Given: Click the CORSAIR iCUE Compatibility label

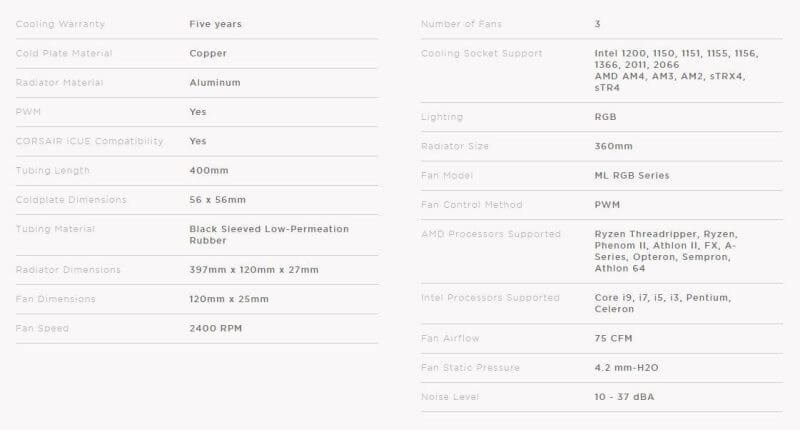Looking at the screenshot, I should click(x=89, y=141).
